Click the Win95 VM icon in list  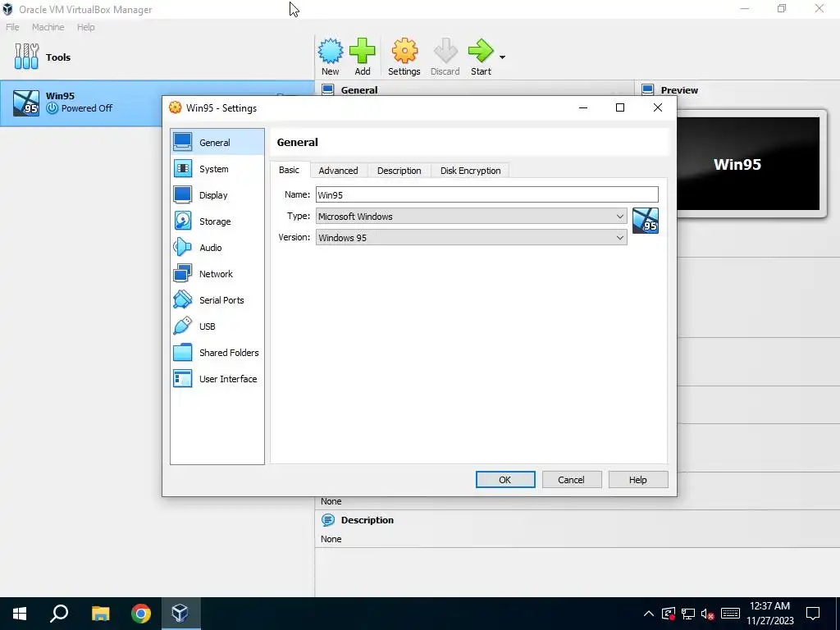pyautogui.click(x=26, y=103)
